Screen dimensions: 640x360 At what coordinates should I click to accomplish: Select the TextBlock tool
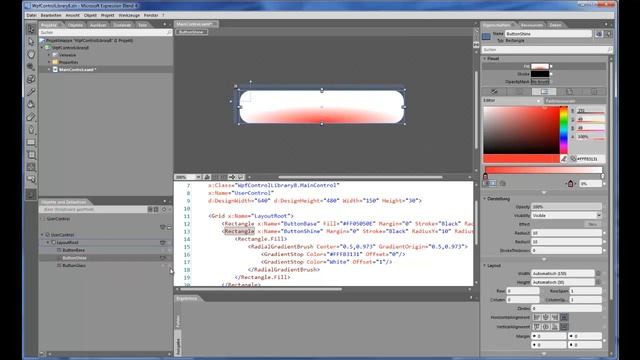click(x=31, y=167)
